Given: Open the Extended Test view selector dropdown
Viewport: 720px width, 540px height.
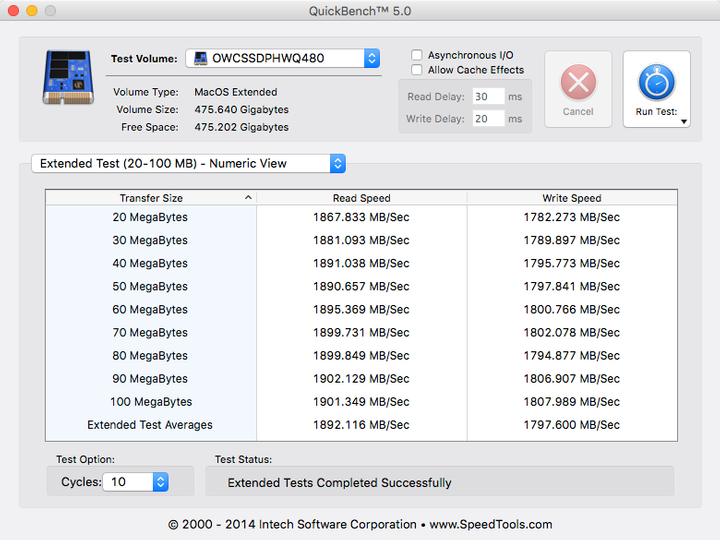Looking at the screenshot, I should tap(337, 163).
